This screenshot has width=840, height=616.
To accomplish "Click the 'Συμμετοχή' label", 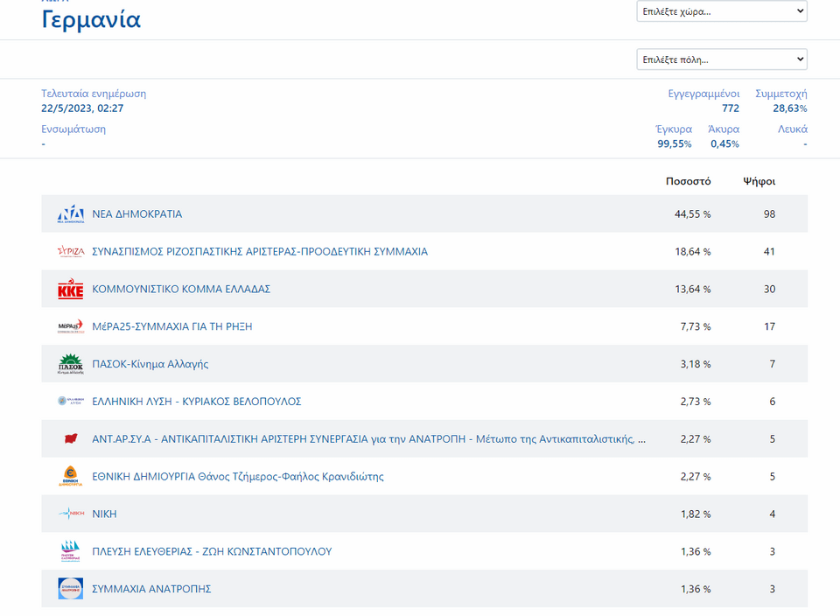I will 781,94.
